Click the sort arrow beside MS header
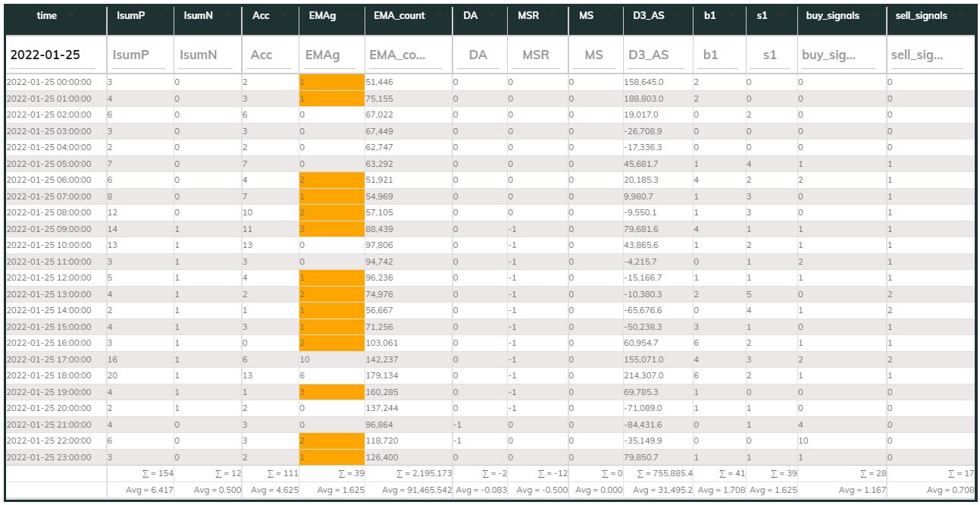This screenshot has width=980, height=505. coord(606,16)
